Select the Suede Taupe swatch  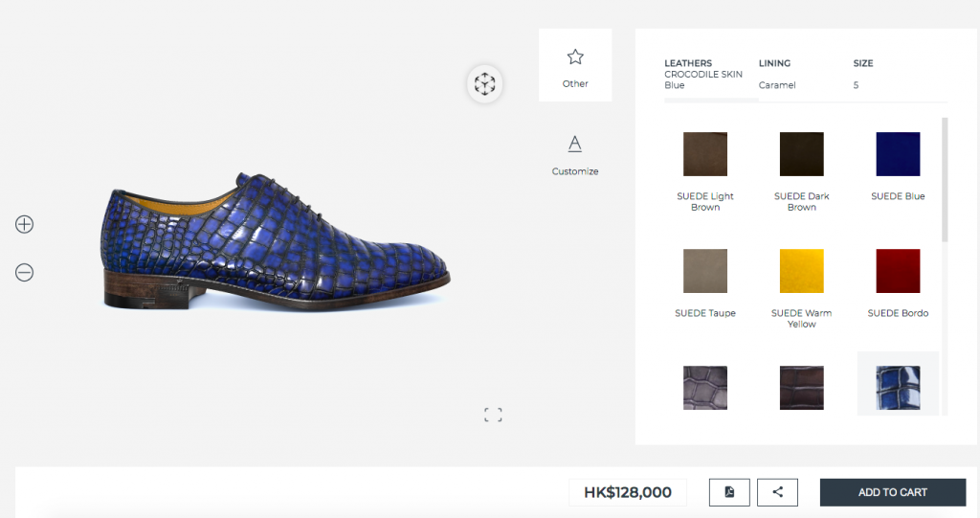(705, 271)
